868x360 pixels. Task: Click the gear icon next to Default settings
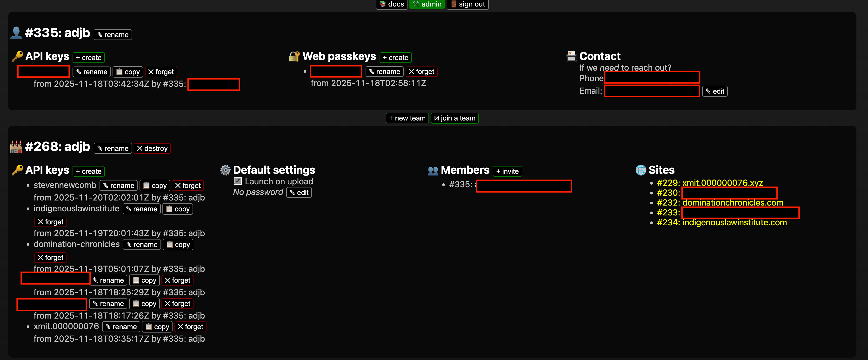click(x=225, y=170)
